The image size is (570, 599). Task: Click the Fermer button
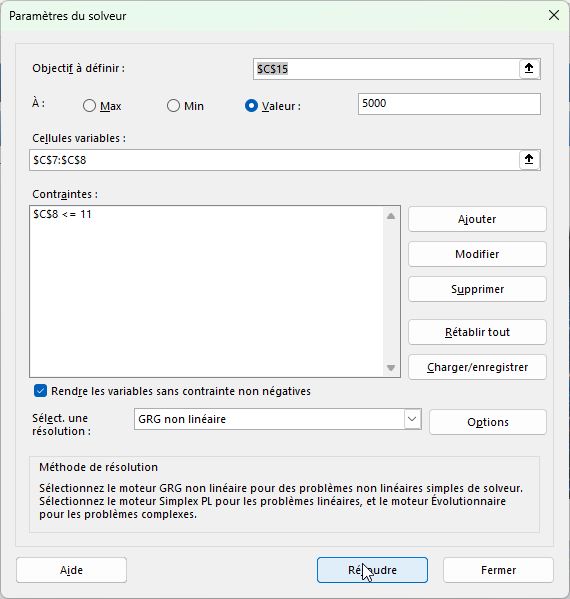(498, 570)
